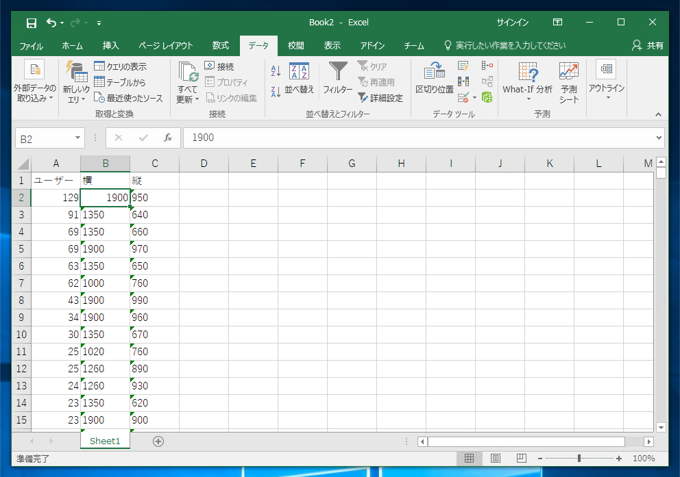Click the insert function fx icon

(168, 138)
